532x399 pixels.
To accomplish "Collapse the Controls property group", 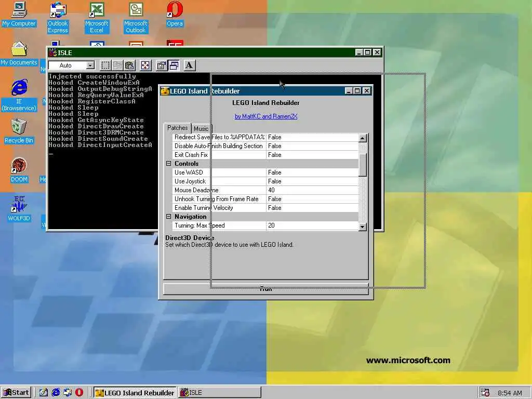I will point(169,164).
